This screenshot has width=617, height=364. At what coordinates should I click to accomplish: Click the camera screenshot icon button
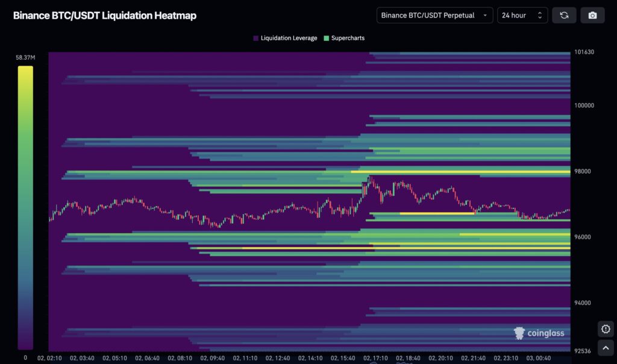(592, 15)
